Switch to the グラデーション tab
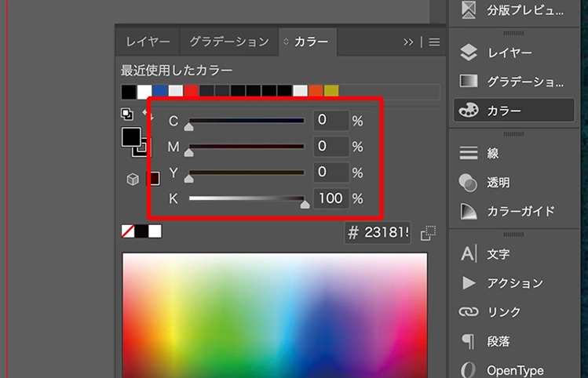 [x=229, y=42]
